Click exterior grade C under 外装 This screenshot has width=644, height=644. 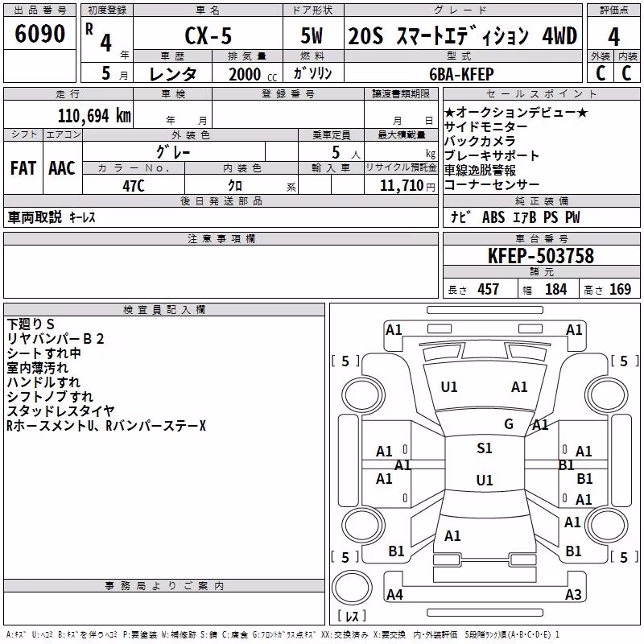601,73
